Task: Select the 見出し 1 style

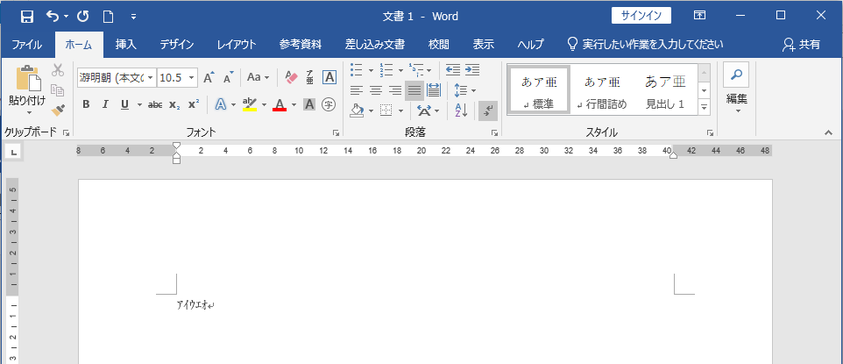Action: [665, 91]
